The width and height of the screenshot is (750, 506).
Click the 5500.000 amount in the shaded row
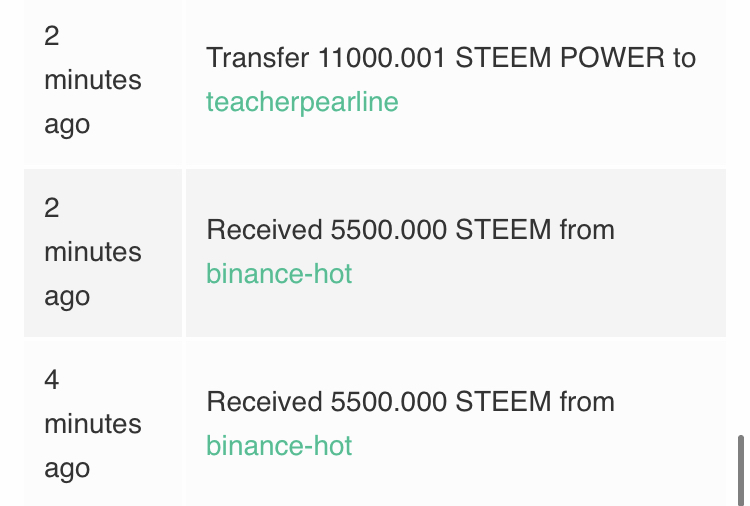(x=388, y=230)
